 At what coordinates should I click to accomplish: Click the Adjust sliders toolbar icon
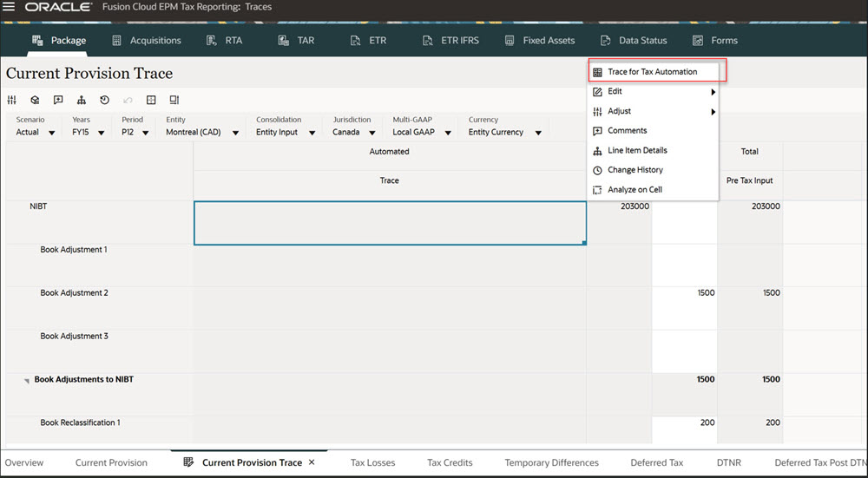pos(11,100)
